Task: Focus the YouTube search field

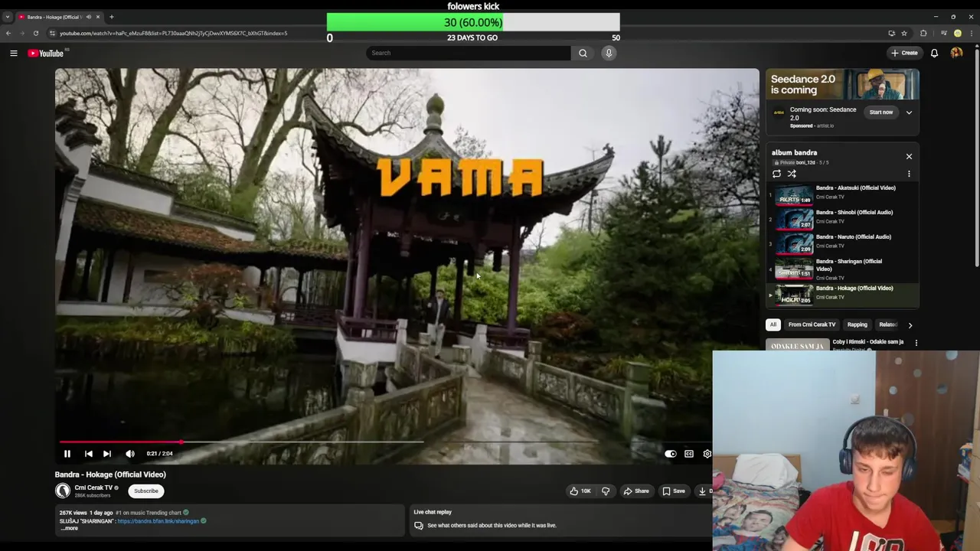Action: point(468,53)
